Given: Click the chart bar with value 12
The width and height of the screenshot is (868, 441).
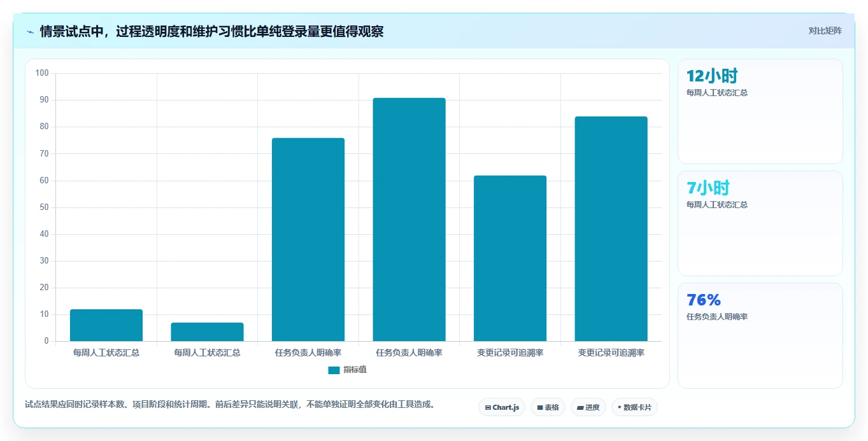Looking at the screenshot, I should pos(106,325).
